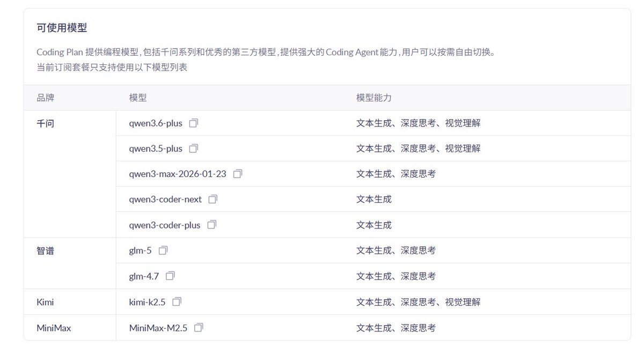Copy the qwen3.5-plus model name

click(194, 148)
